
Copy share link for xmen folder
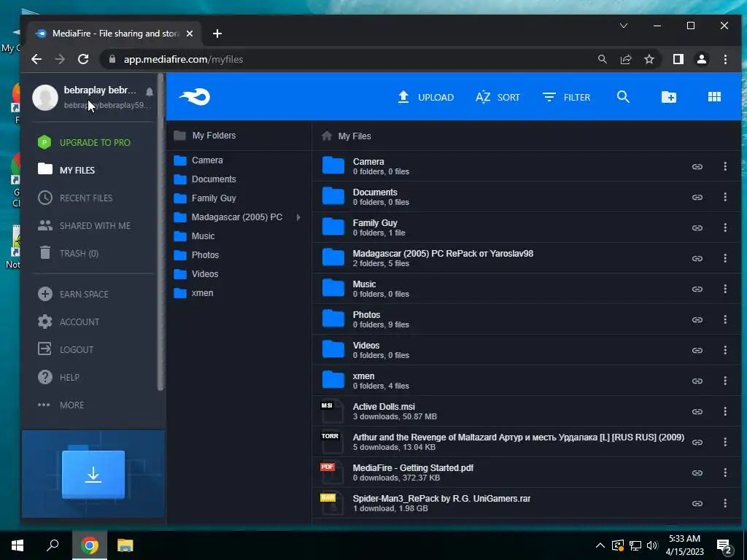[697, 381]
